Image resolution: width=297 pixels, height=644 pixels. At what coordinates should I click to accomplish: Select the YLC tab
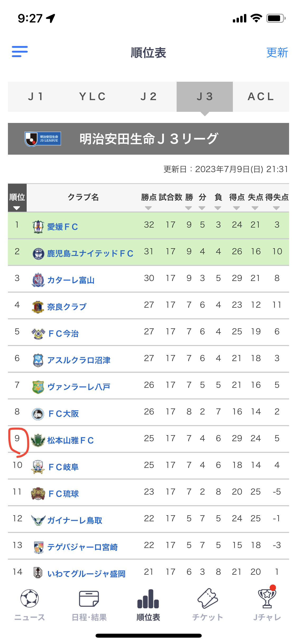[x=92, y=97]
